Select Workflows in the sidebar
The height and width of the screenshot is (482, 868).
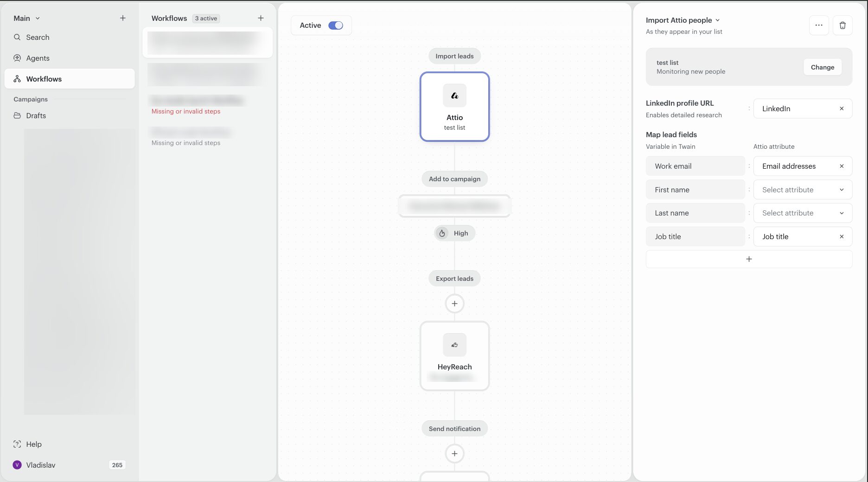click(70, 79)
